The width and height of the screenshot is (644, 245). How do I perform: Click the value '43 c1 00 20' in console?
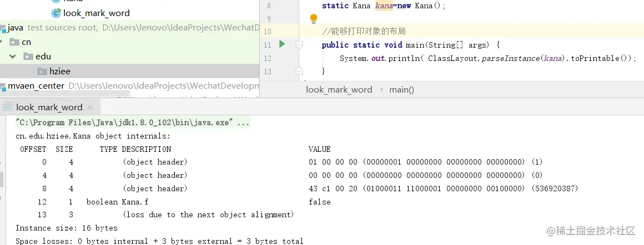(x=333, y=188)
